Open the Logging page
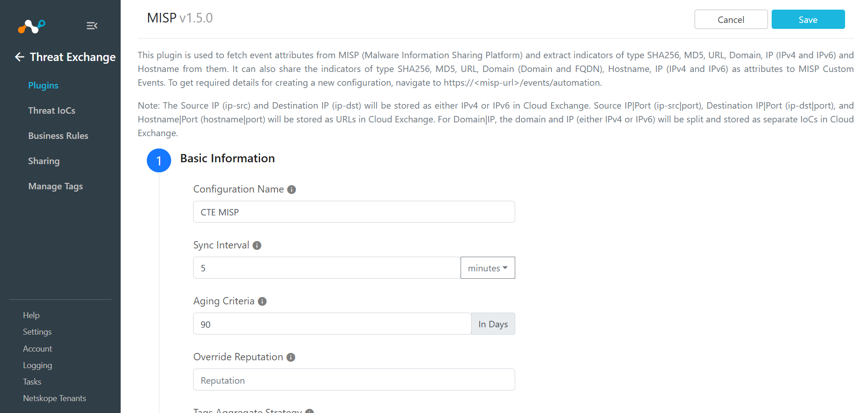The height and width of the screenshot is (413, 868). 38,365
